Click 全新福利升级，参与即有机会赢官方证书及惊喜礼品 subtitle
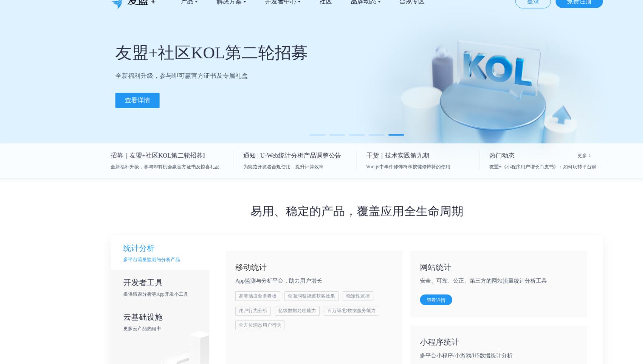 (165, 167)
